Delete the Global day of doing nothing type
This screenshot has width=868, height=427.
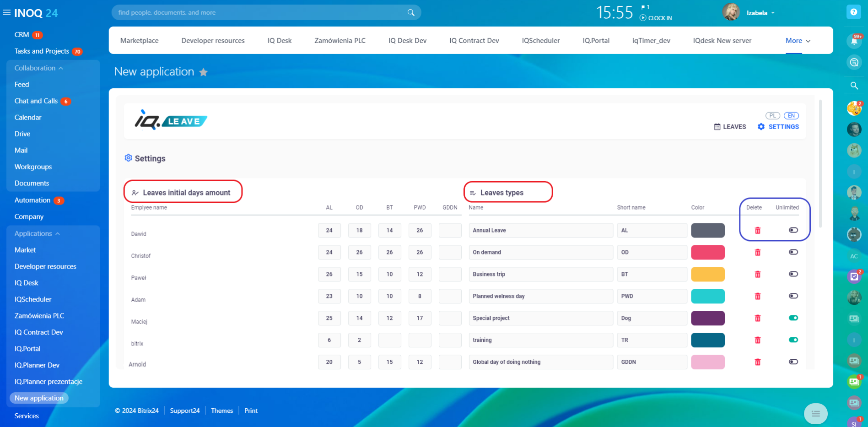tap(758, 362)
